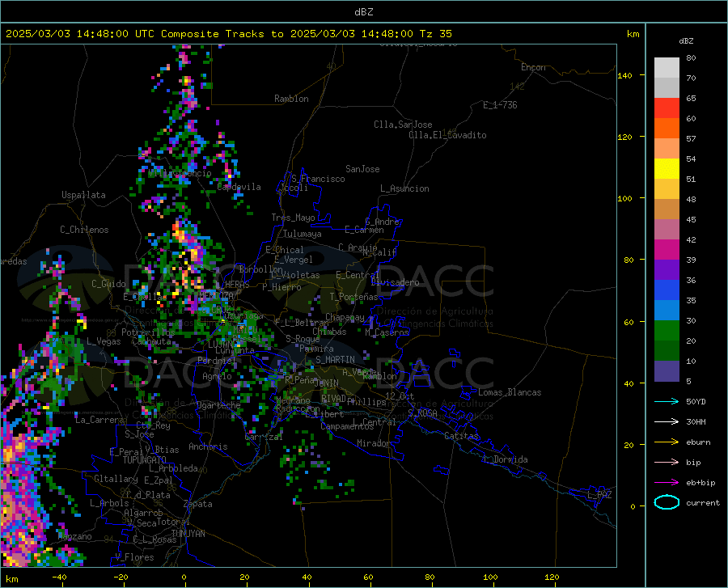Click the Catitas map label
The width and height of the screenshot is (728, 588).
pos(462,436)
